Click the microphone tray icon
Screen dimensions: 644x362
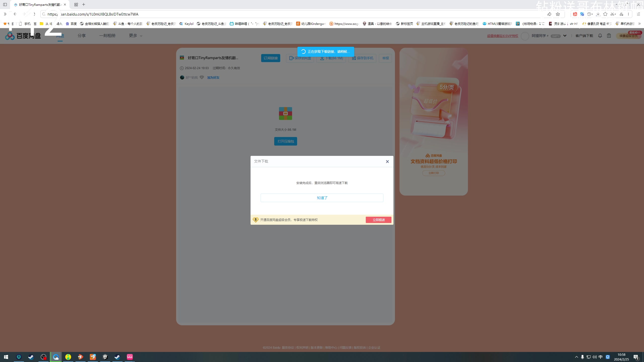(582, 357)
